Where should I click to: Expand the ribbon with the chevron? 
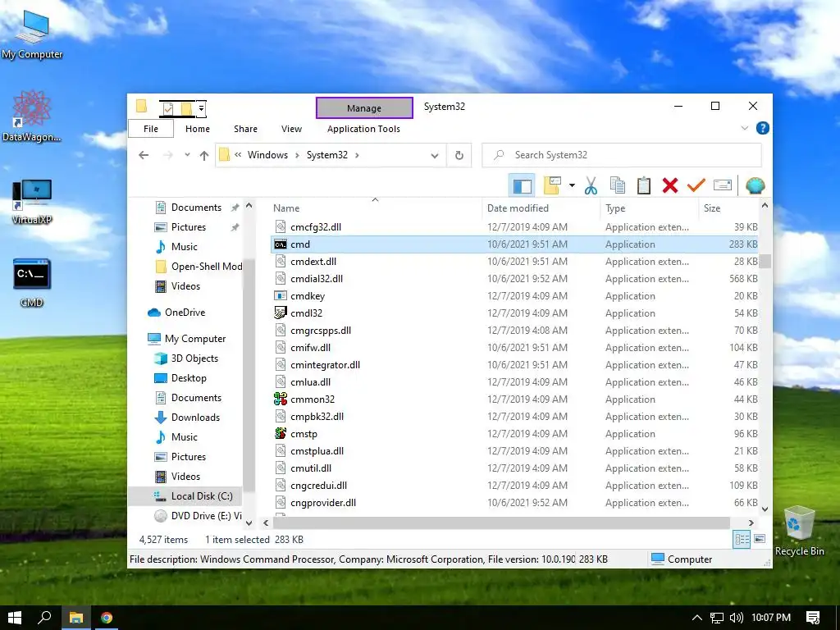click(745, 128)
